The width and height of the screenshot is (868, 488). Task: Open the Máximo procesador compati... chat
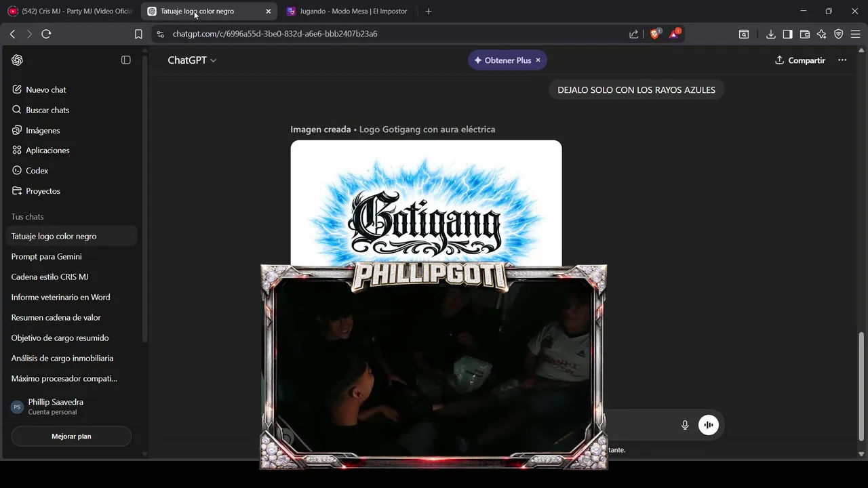click(x=71, y=378)
